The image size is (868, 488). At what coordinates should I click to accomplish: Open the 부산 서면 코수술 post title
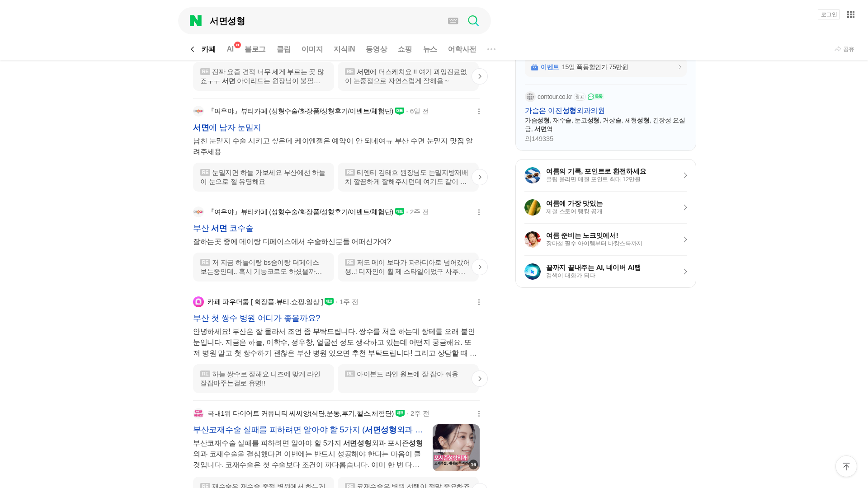(223, 229)
